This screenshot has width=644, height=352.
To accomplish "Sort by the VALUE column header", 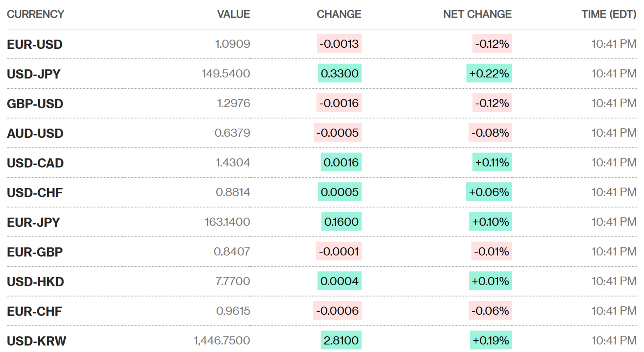I will 233,14.
